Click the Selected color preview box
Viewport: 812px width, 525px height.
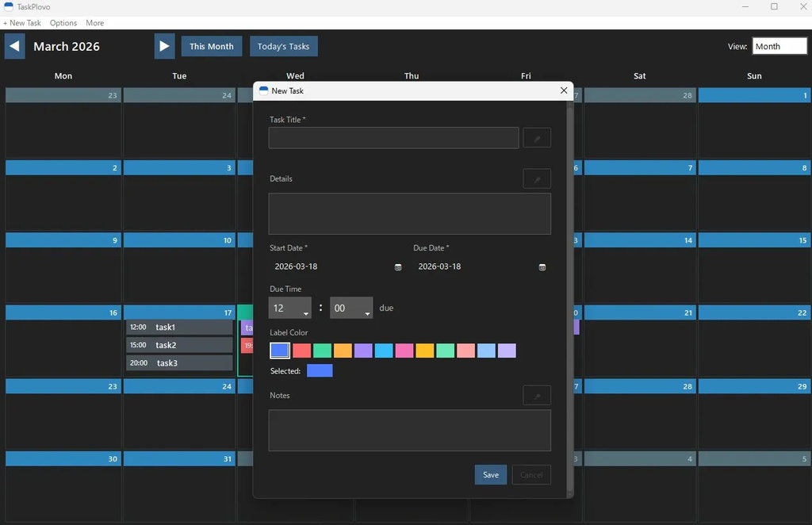[x=320, y=370]
